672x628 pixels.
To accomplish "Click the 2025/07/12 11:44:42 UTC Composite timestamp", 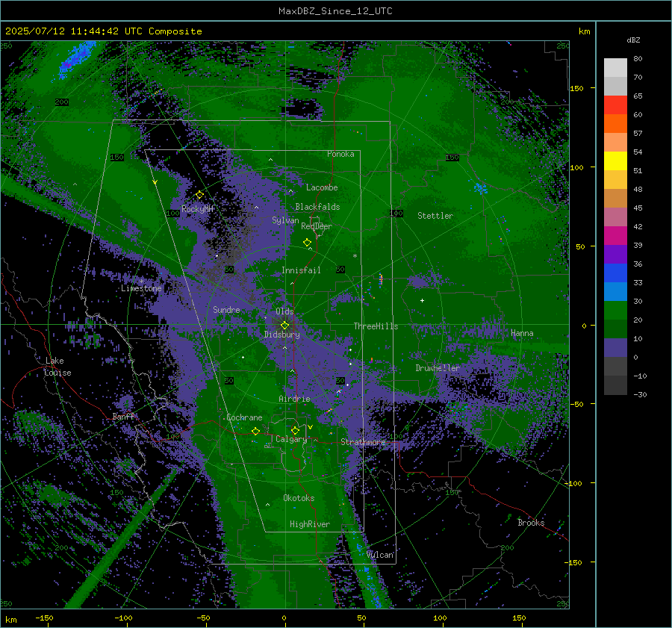I will [103, 31].
